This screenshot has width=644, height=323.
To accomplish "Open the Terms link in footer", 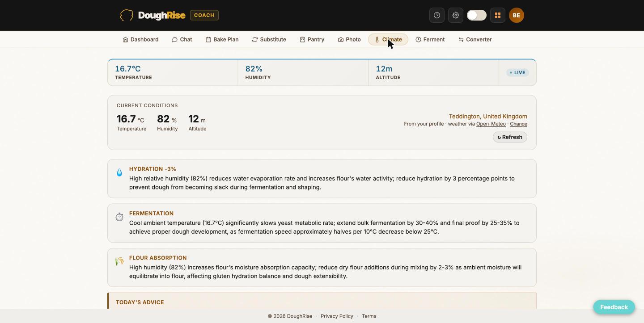I will [369, 316].
